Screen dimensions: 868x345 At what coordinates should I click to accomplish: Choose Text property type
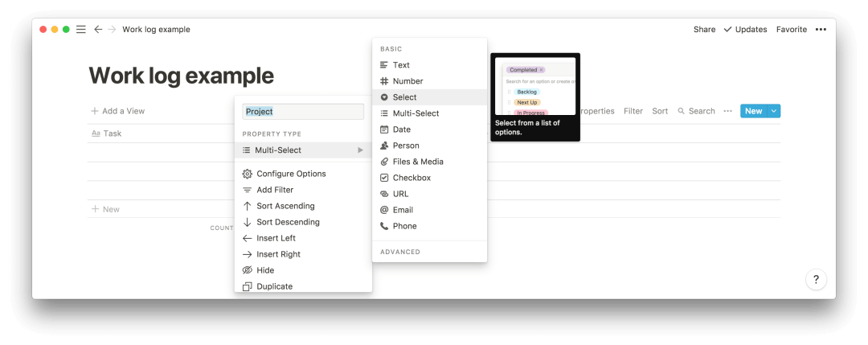[429, 65]
